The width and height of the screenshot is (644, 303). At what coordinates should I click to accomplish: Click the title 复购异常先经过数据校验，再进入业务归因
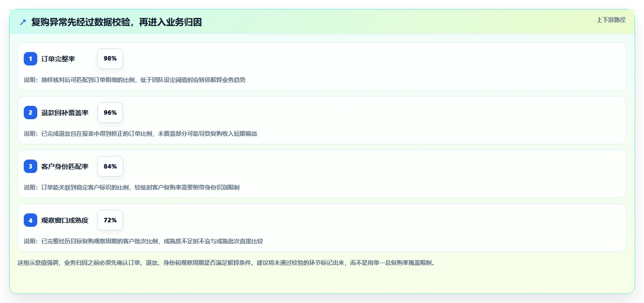click(x=117, y=22)
